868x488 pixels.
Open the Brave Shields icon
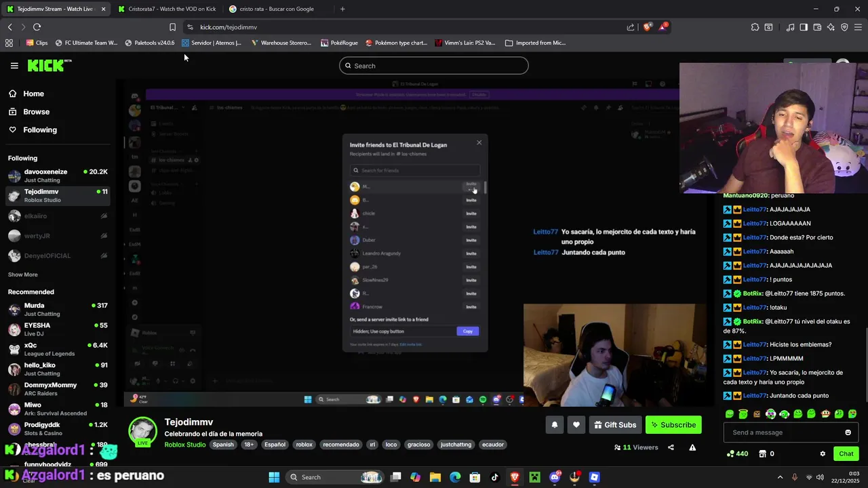(647, 27)
